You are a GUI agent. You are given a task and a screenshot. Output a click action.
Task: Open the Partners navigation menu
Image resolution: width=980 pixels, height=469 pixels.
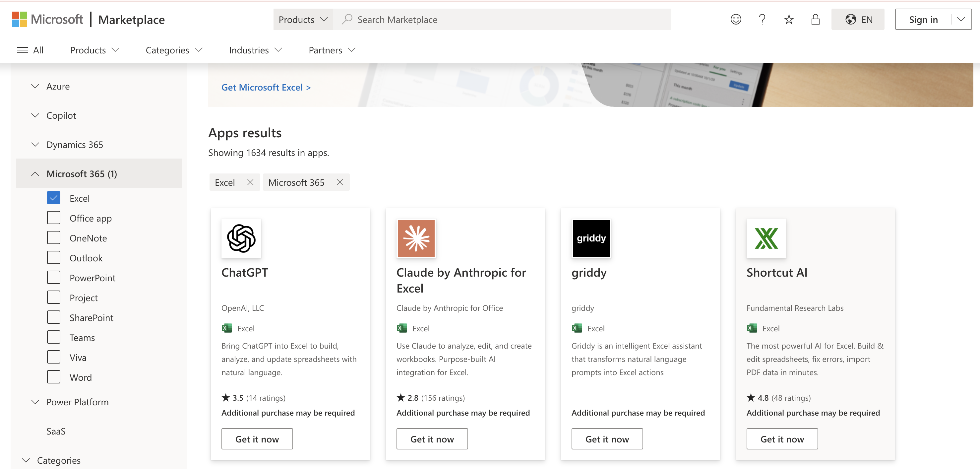tap(332, 50)
